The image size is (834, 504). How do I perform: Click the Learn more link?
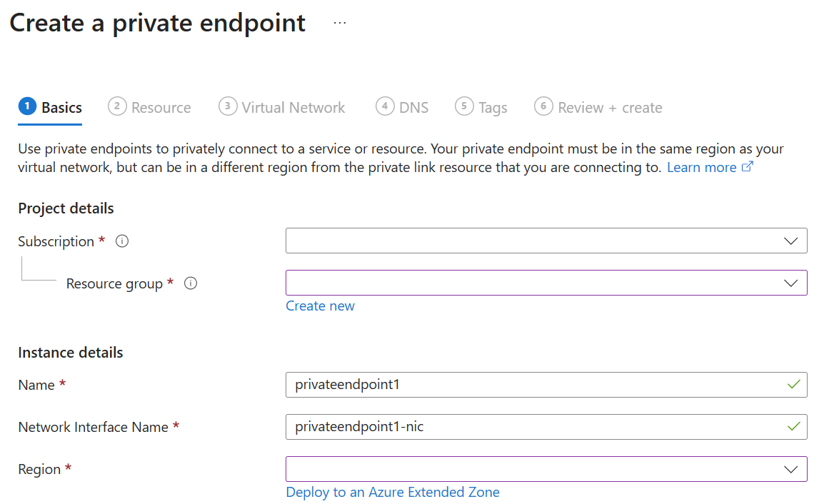point(702,166)
